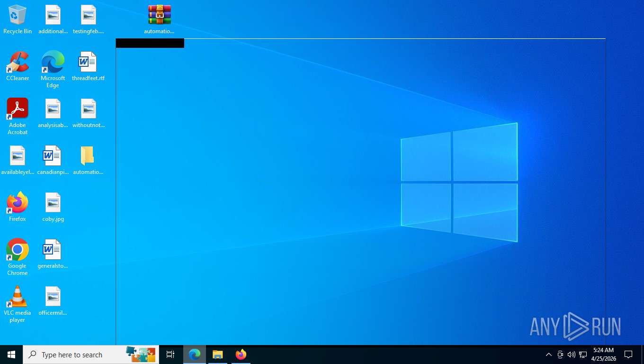Select the automatio... WinRAR archive icon
The image size is (644, 364).
tap(160, 19)
